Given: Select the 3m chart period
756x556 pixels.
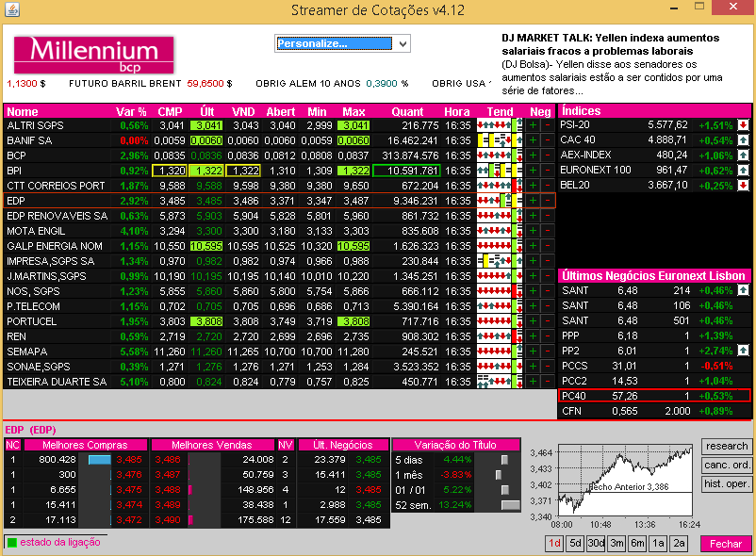Looking at the screenshot, I should click(x=616, y=544).
